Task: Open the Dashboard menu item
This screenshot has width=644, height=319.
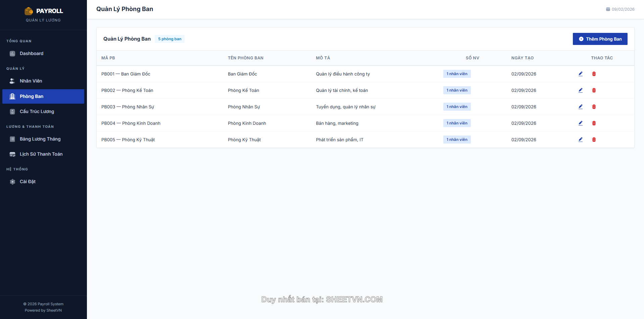Action: 32,54
